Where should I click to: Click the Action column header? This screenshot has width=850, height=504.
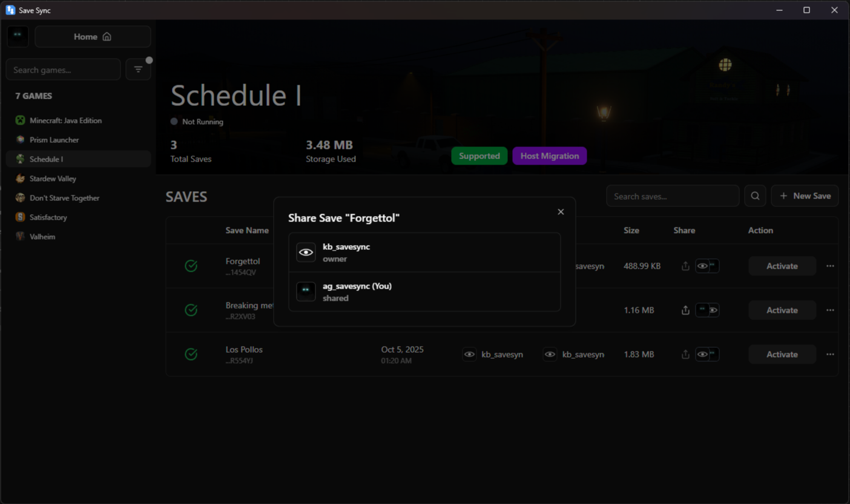tap(760, 231)
